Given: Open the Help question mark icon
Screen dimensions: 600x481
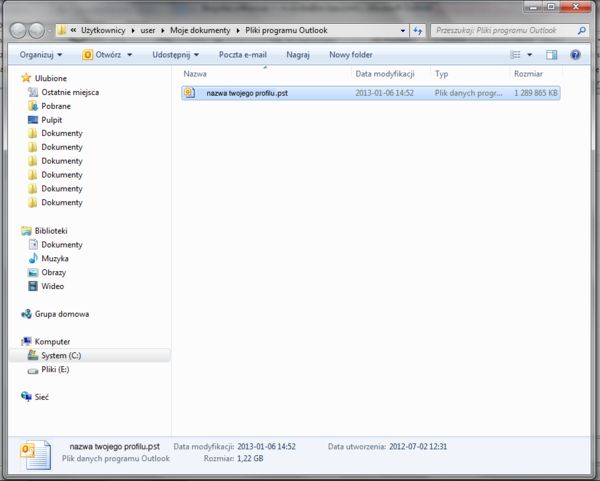Looking at the screenshot, I should [x=575, y=55].
